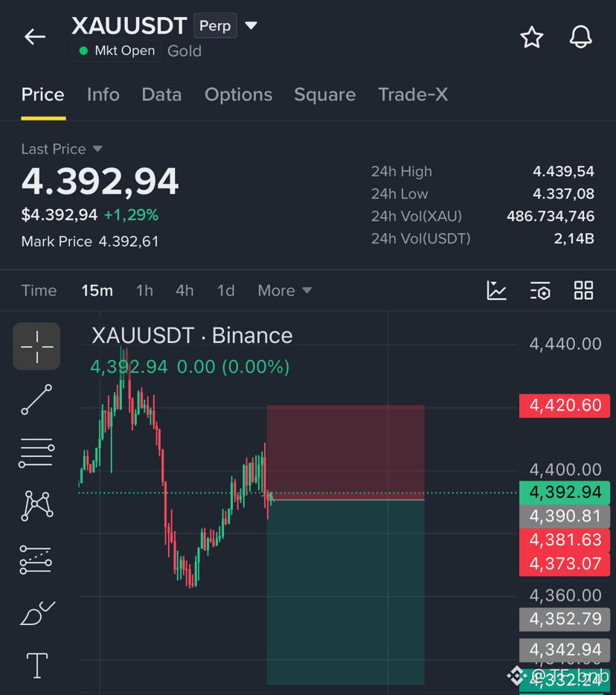Add XAUUSDT to favorites with star icon

click(x=531, y=37)
